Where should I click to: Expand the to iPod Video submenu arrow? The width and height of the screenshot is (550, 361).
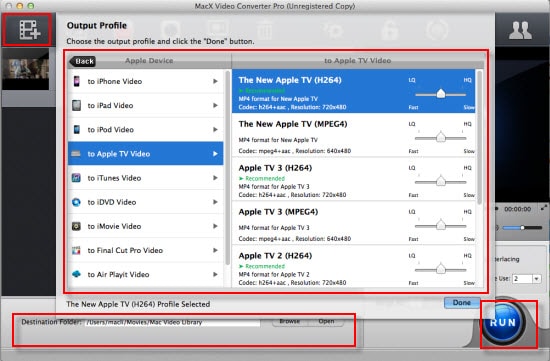tap(215, 129)
